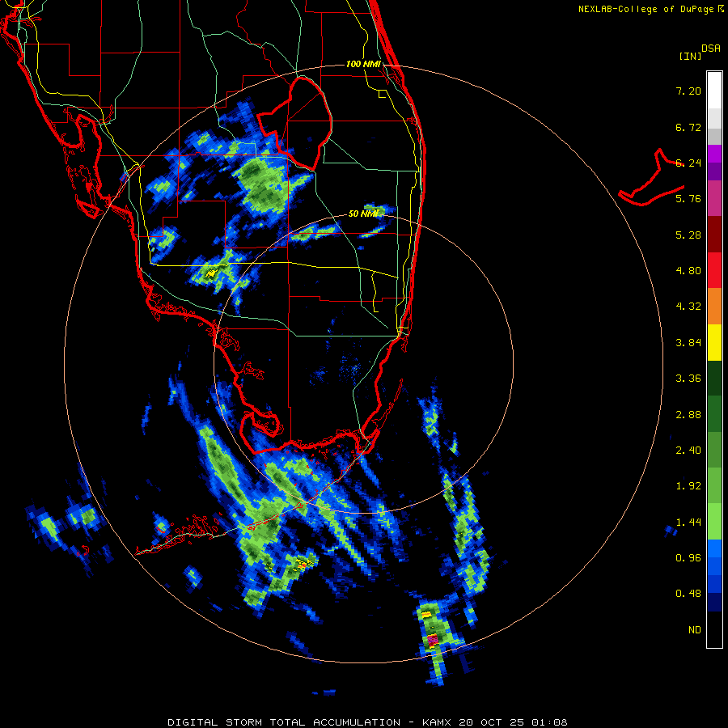Screen dimensions: 728x728
Task: Click the 50 NMI range ring label
Action: coord(363,214)
